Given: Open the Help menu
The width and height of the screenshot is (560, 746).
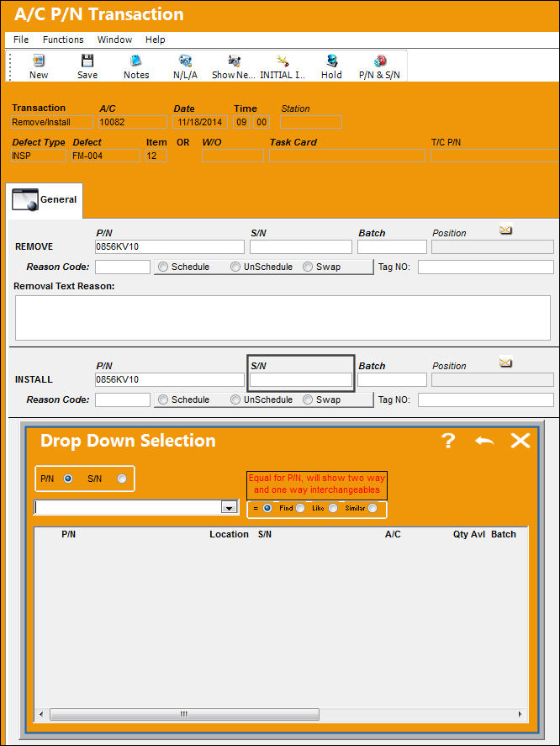Looking at the screenshot, I should click(x=155, y=40).
